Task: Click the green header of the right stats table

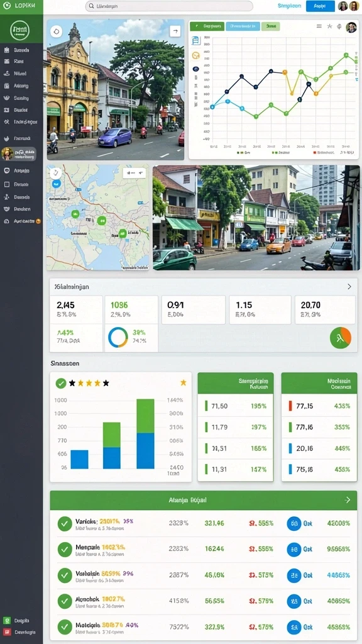Action: tap(319, 384)
